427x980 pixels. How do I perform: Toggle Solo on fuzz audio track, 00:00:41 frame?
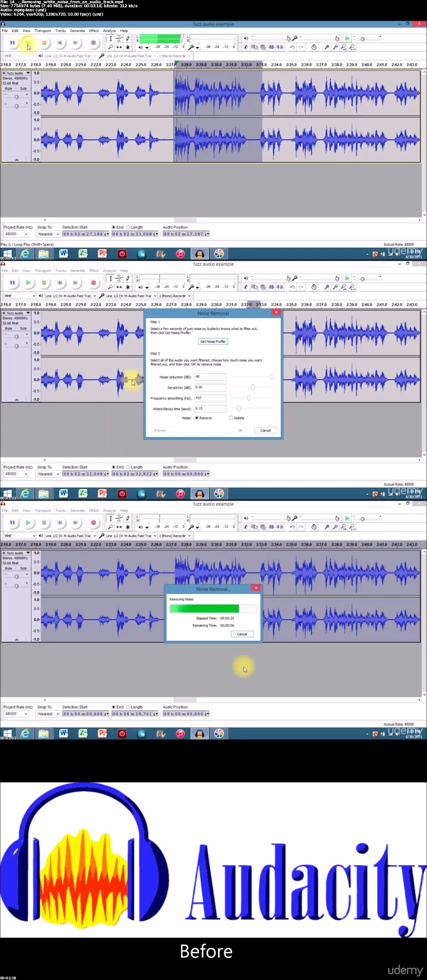(23, 89)
